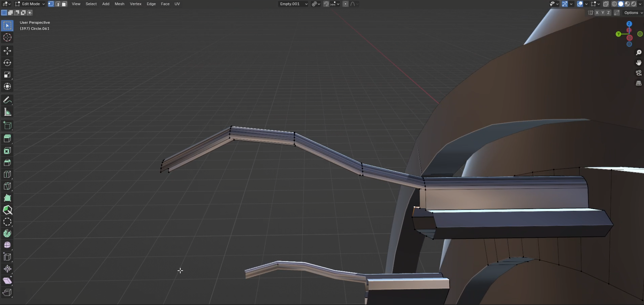The height and width of the screenshot is (305, 644).
Task: Select the Shrink/Fatten tool
Action: (7, 269)
